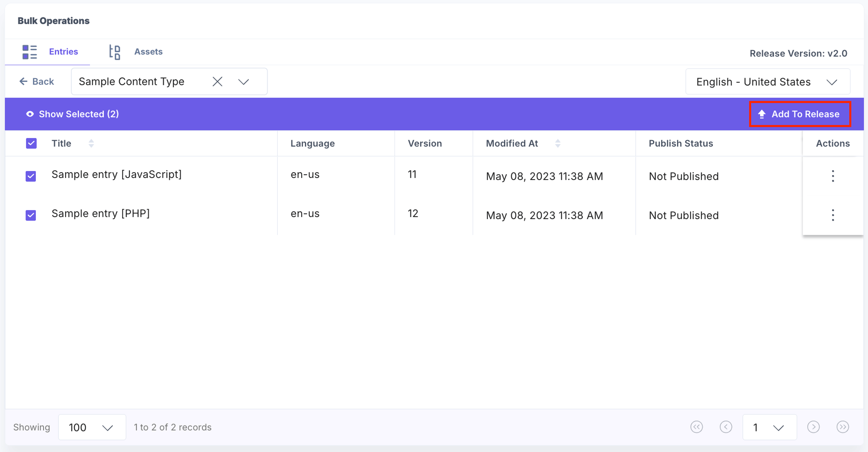This screenshot has width=868, height=452.
Task: Click modified date of Sample entry [PHP]
Action: (544, 215)
